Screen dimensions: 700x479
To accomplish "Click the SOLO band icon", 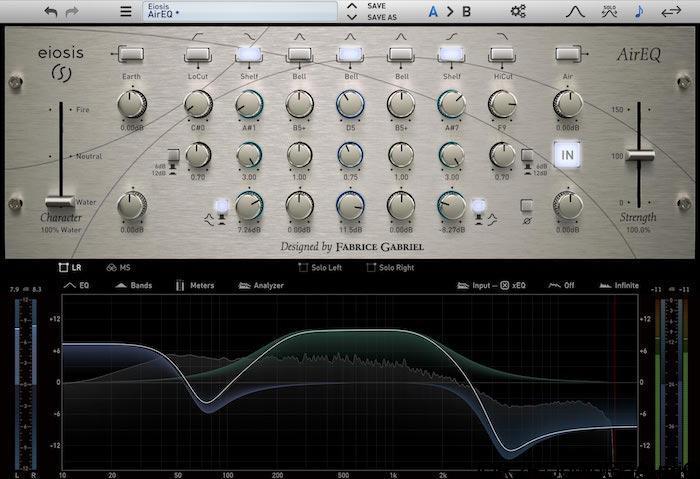I will click(x=609, y=12).
